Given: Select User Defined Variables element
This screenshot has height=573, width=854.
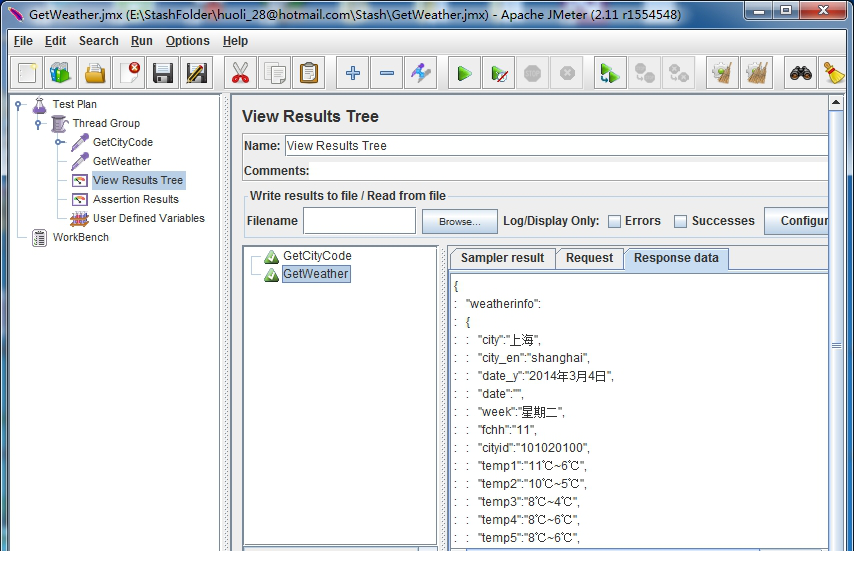Looking at the screenshot, I should (149, 218).
